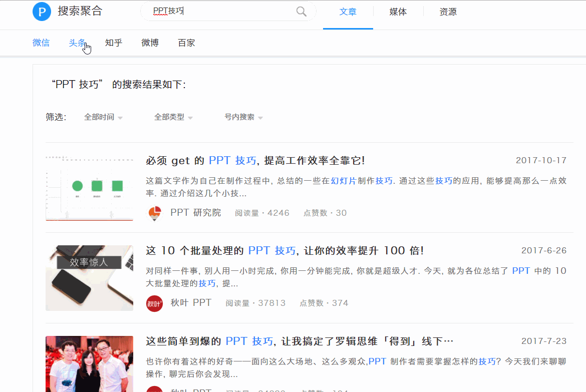Select the 知乎 source tab
586x392 pixels.
point(114,43)
